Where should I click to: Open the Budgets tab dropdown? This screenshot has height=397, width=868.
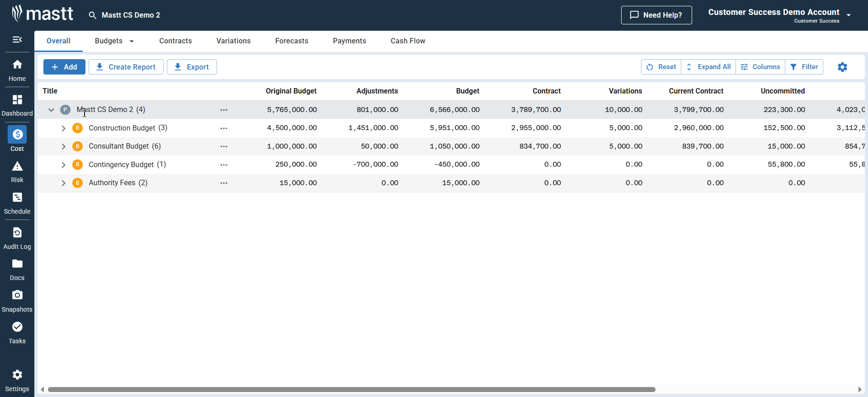coord(132,41)
